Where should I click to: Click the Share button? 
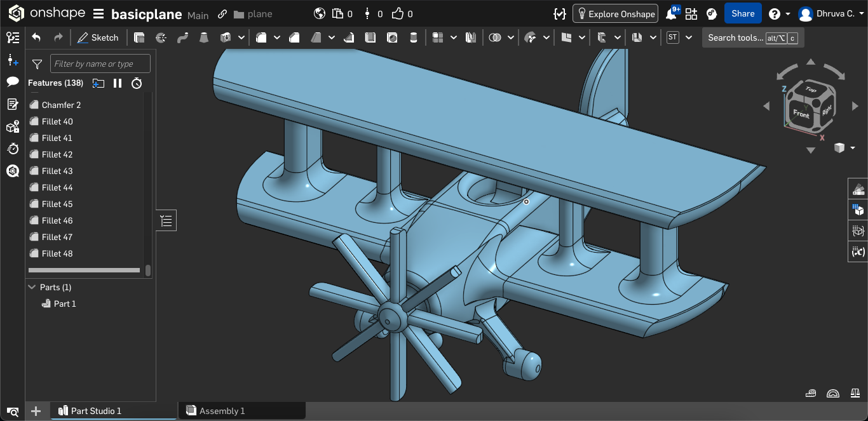pos(743,13)
